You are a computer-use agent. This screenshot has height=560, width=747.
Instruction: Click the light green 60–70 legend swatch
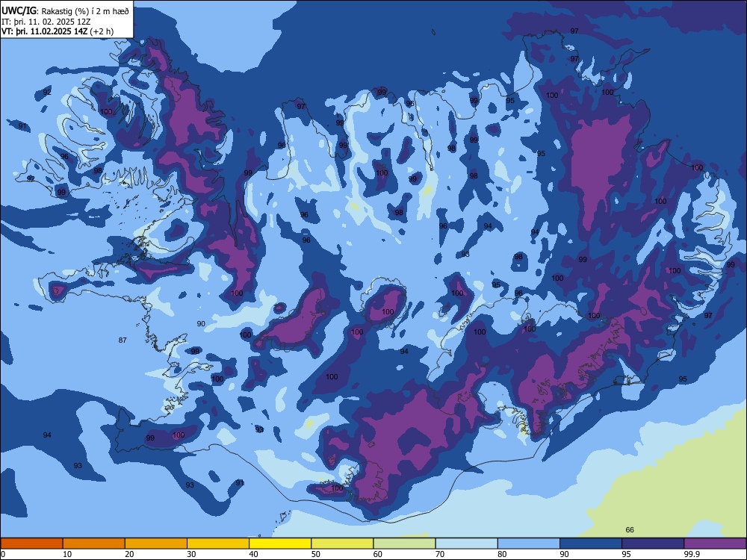pyautogui.click(x=404, y=544)
